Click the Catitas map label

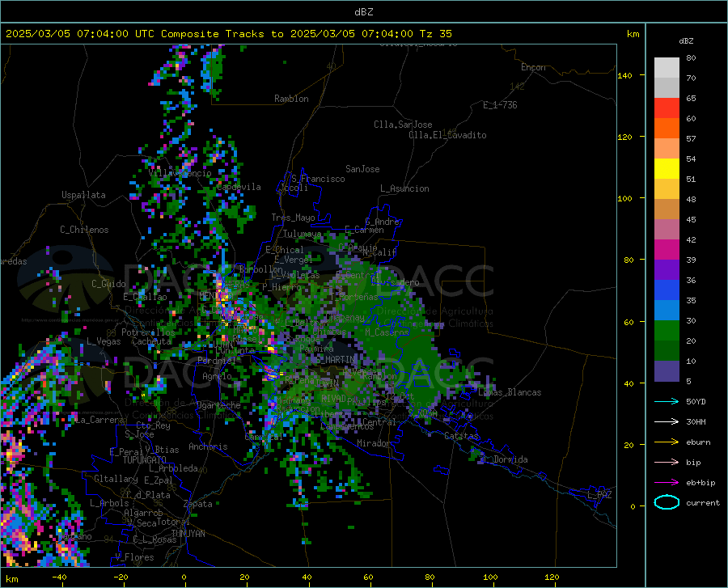462,436
